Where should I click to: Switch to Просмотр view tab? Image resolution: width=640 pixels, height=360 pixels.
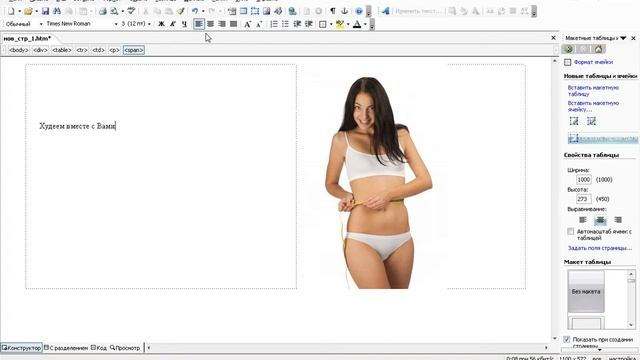pos(125,348)
